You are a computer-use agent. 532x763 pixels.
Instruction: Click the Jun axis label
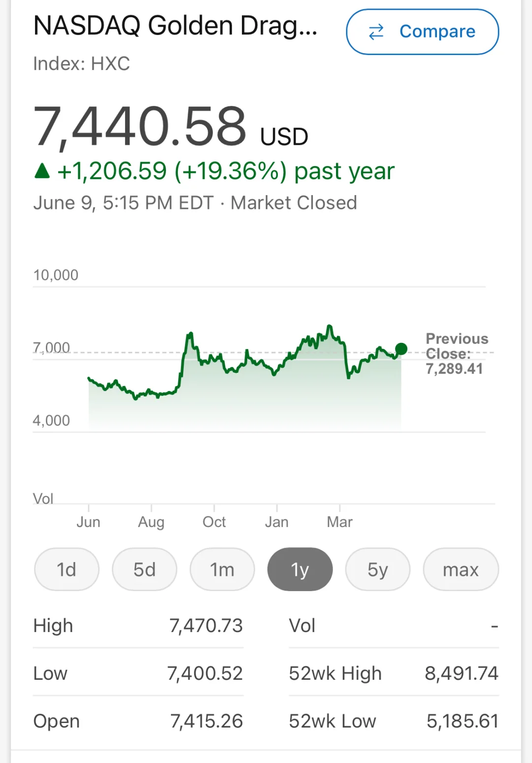[88, 522]
